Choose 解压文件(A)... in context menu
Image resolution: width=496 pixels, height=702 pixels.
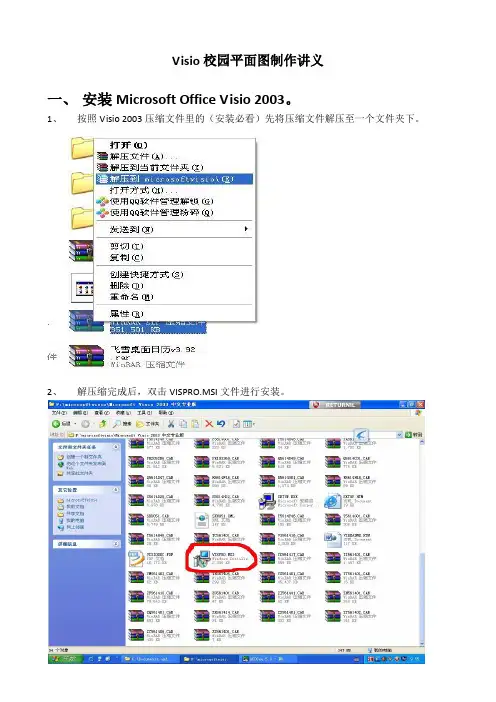click(x=174, y=156)
